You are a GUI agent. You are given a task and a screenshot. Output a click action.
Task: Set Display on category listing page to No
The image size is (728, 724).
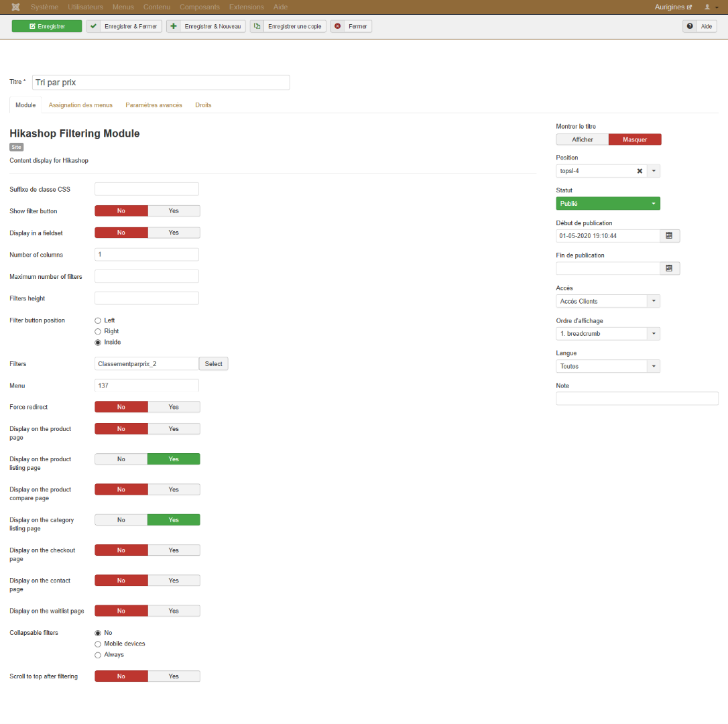121,520
